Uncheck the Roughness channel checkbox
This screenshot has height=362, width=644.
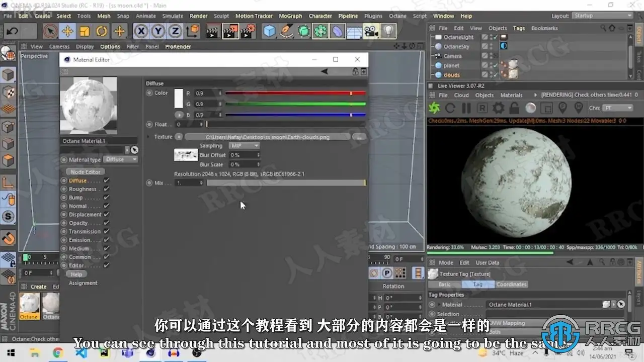pyautogui.click(x=107, y=189)
